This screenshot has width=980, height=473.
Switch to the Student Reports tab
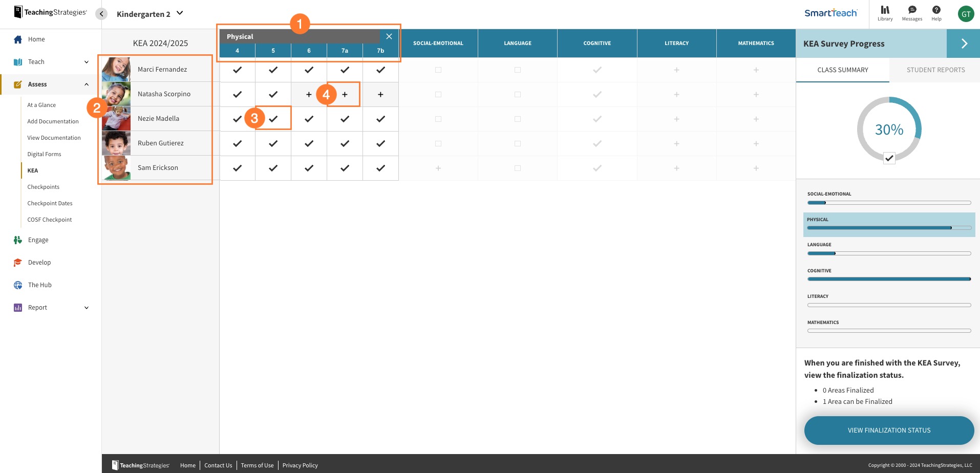pyautogui.click(x=935, y=70)
